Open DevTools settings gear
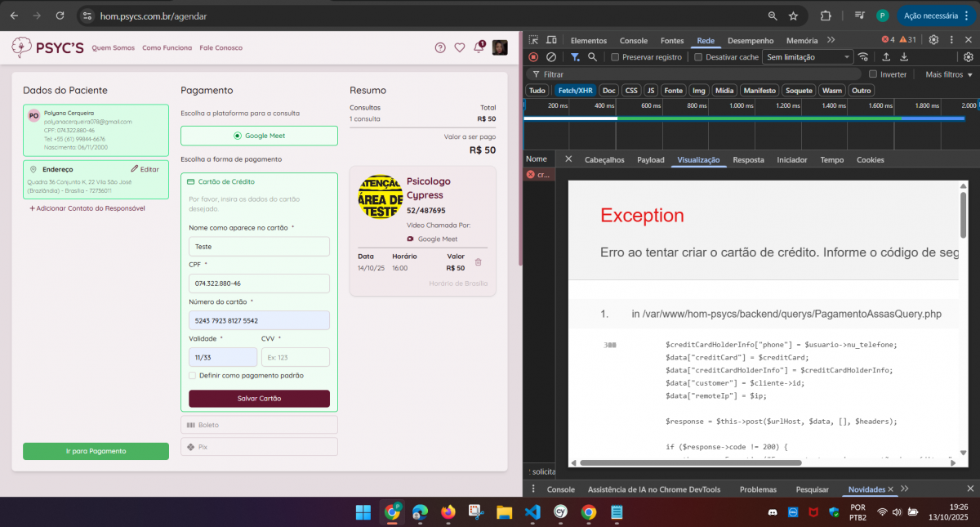The height and width of the screenshot is (527, 980). 933,40
